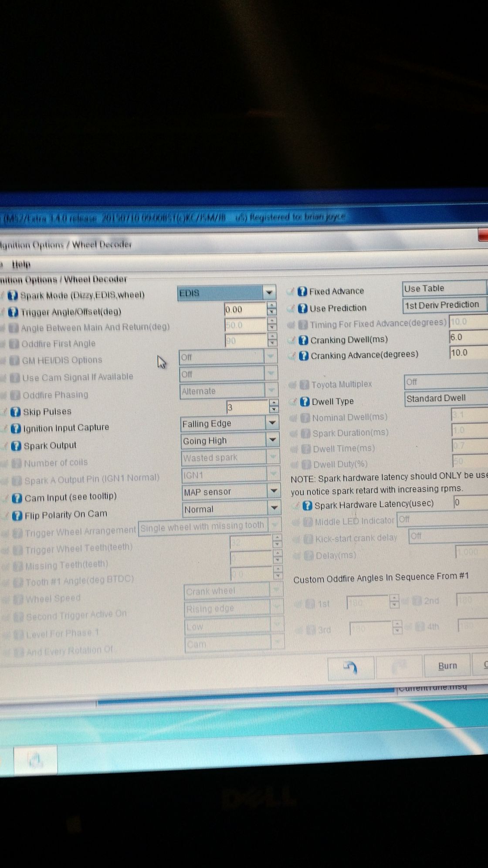Click help icon beside Dwell Type
The image size is (488, 868).
coord(305,402)
